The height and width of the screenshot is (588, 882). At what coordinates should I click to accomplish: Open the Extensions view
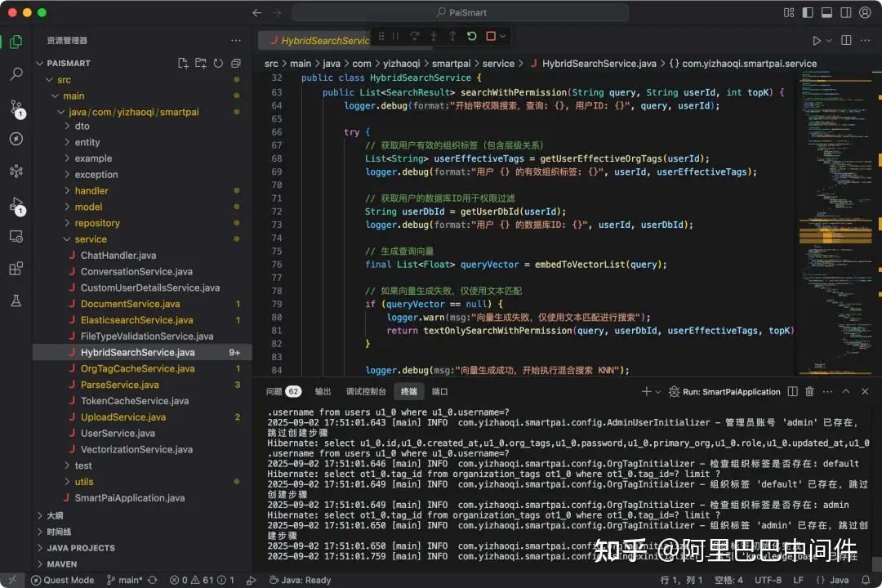click(16, 268)
